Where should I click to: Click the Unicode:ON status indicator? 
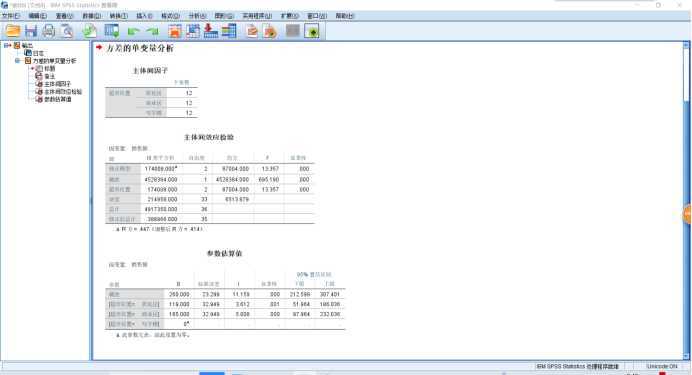click(x=662, y=366)
